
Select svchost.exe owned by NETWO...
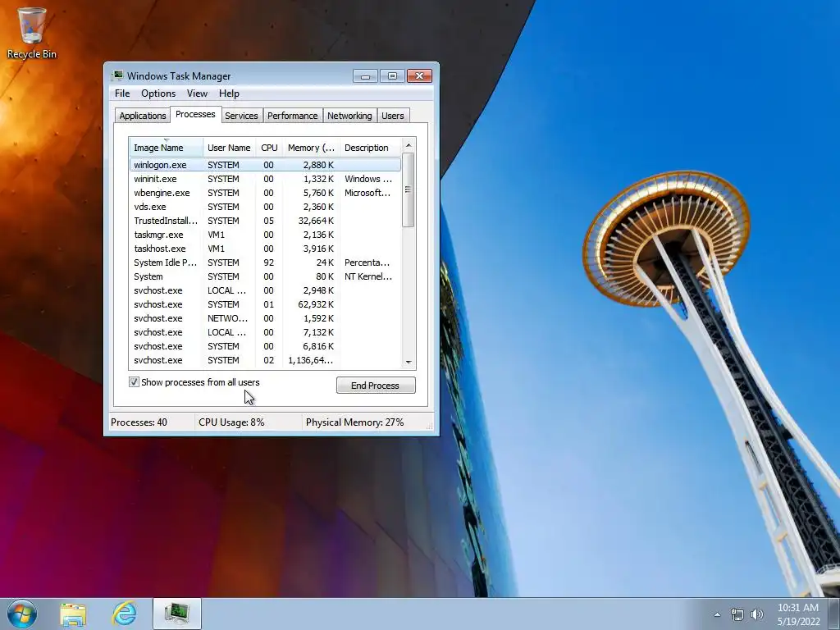(265, 318)
